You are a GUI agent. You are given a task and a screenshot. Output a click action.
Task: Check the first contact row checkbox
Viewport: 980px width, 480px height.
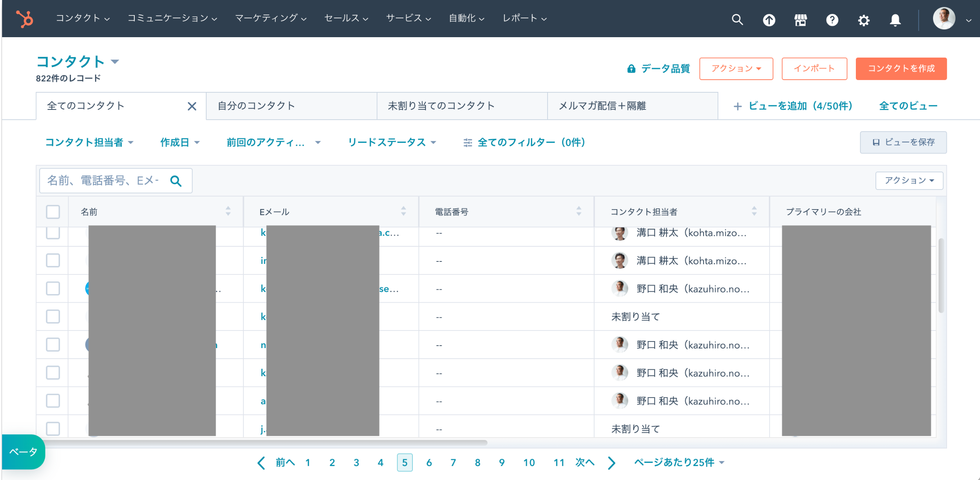tap(53, 233)
